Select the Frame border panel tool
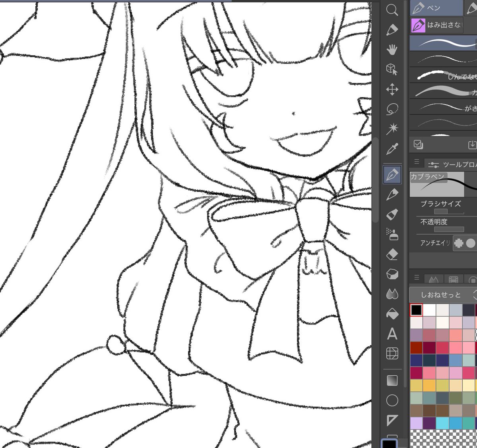 (392, 353)
